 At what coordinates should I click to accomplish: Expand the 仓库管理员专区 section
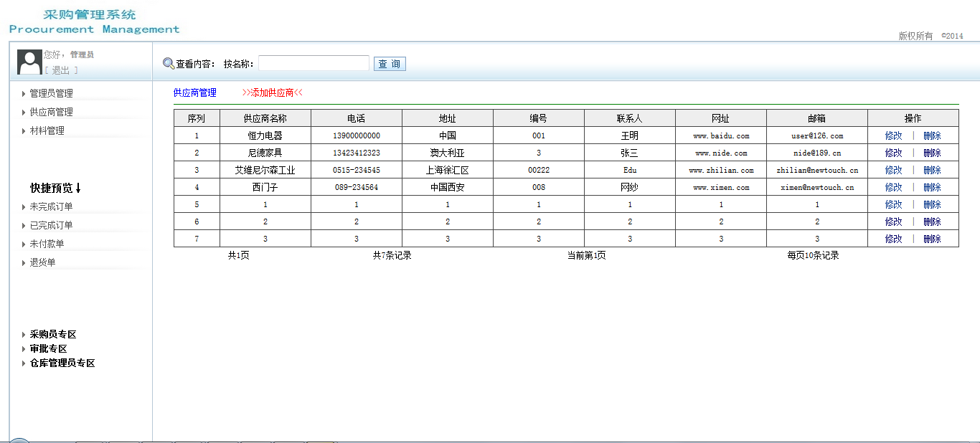(62, 363)
